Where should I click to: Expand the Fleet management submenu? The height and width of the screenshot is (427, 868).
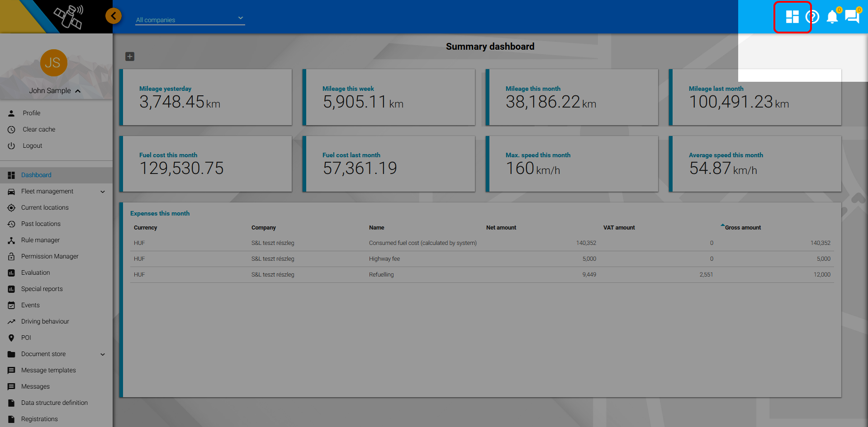103,192
